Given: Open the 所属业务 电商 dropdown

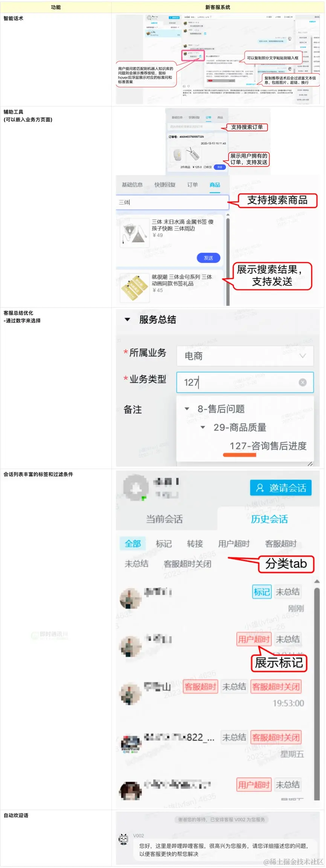Looking at the screenshot, I should (x=245, y=356).
